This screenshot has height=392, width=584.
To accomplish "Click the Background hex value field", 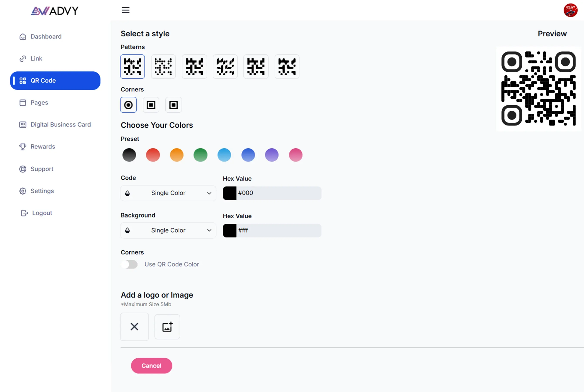I will tap(278, 230).
